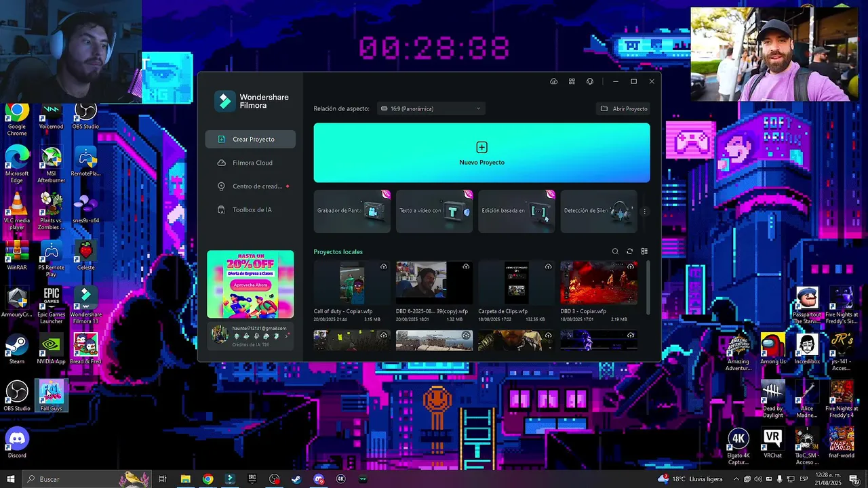Select Elgato 4K Capture desktop icon
This screenshot has height=488, width=868.
738,445
